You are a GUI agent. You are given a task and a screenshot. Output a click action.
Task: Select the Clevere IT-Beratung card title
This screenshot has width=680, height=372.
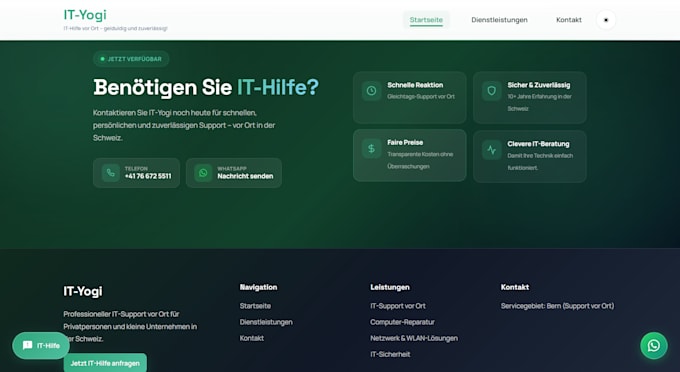538,144
